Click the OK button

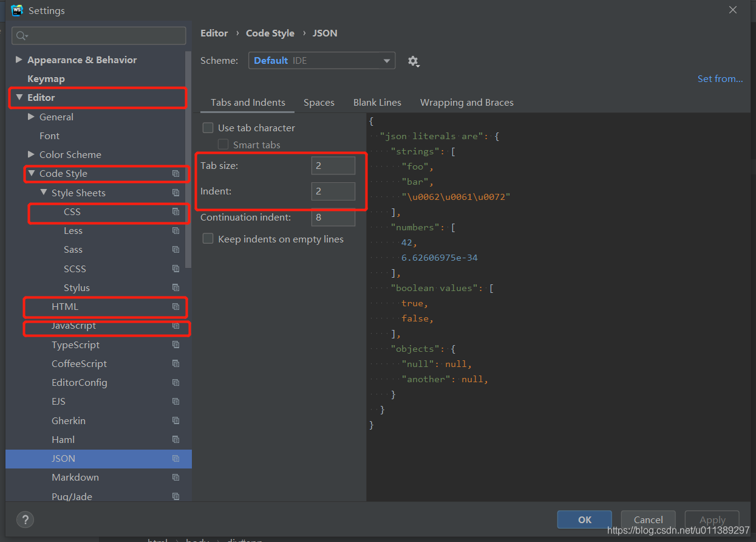point(585,520)
